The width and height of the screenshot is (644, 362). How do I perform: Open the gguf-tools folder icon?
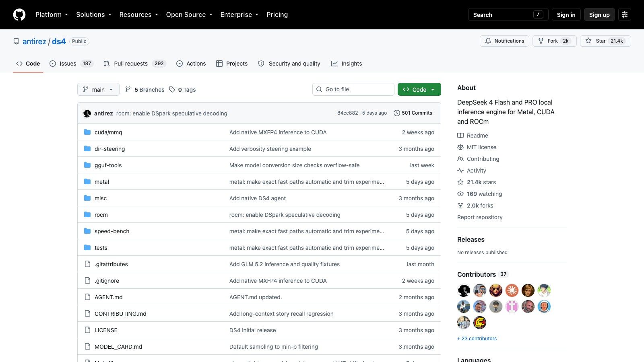tap(87, 165)
